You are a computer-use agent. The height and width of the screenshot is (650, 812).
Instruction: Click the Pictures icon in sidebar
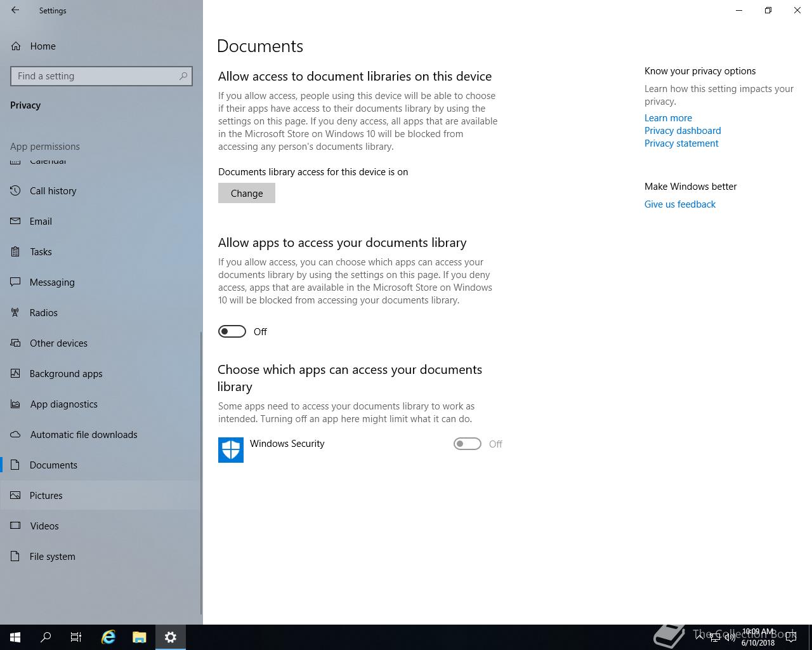point(16,495)
